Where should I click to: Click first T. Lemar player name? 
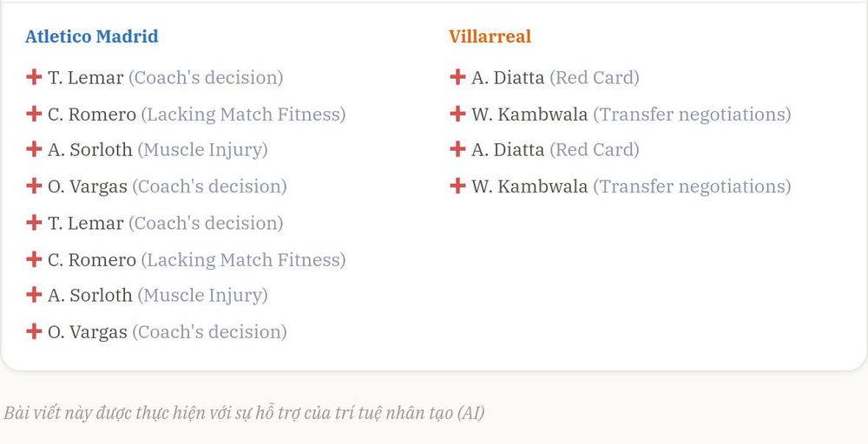(x=86, y=78)
